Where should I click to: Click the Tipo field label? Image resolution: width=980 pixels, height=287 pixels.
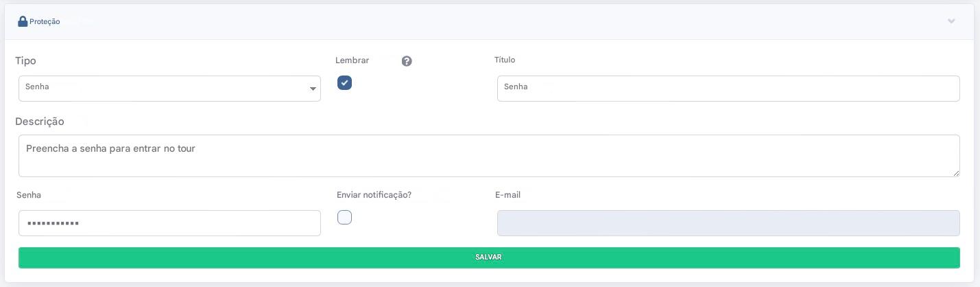(25, 61)
